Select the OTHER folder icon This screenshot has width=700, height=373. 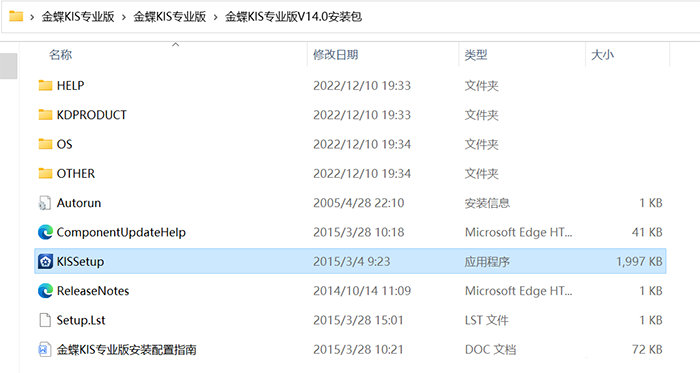[x=45, y=173]
